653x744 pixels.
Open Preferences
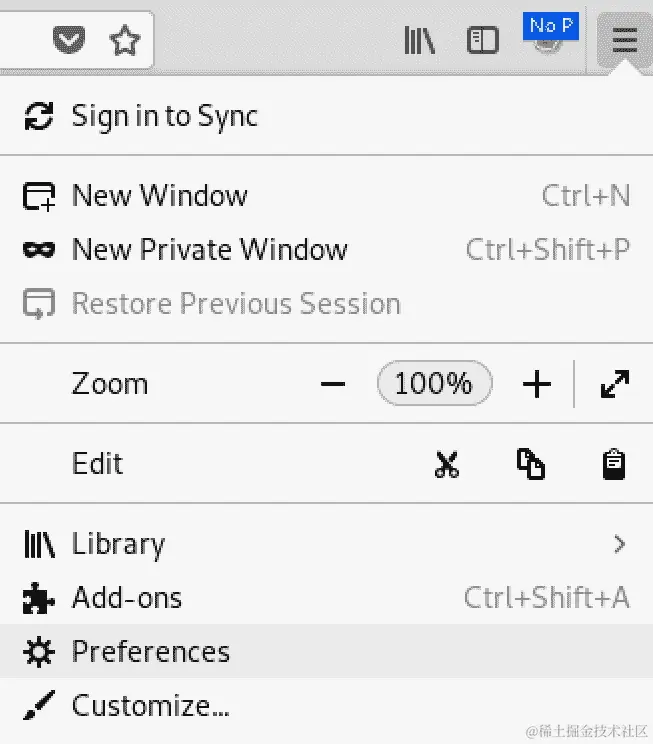click(x=326, y=651)
